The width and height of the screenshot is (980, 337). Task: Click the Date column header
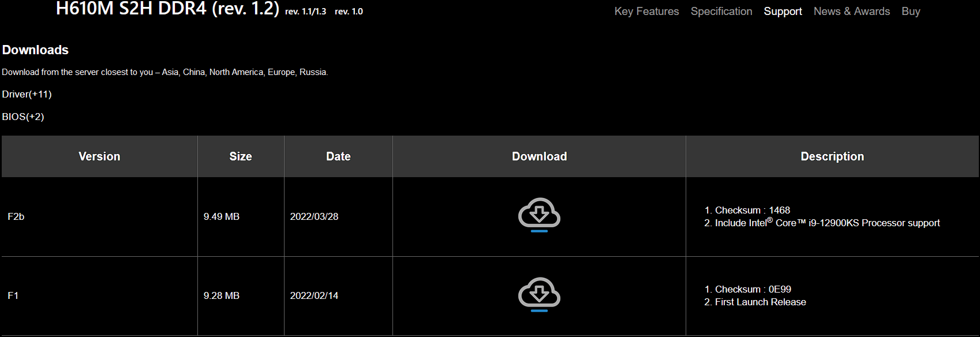coord(338,156)
